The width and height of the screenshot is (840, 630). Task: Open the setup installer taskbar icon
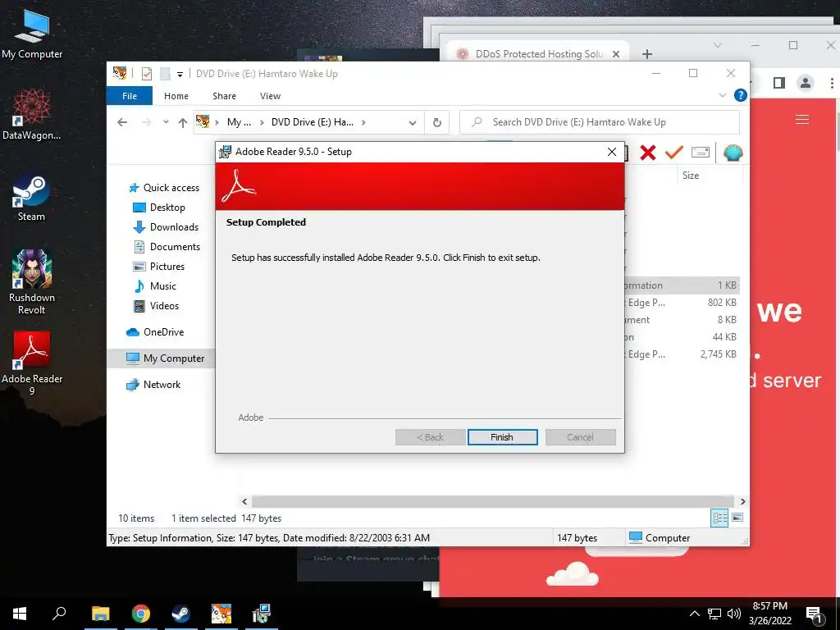262,614
